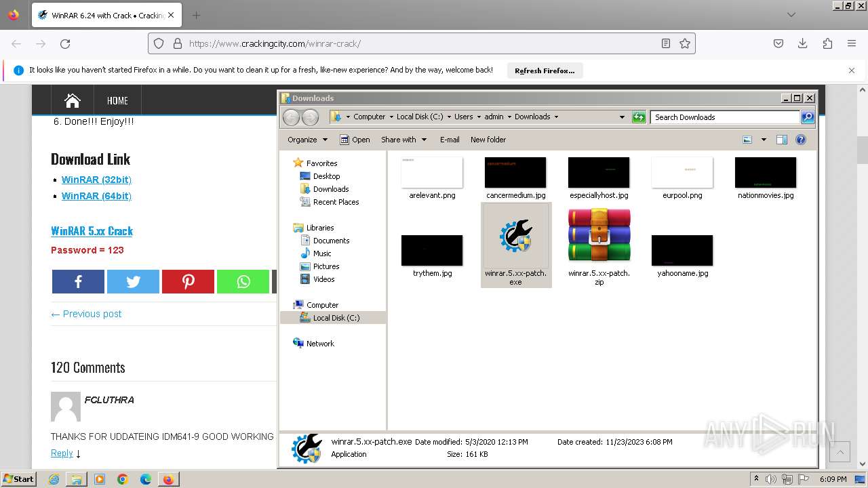
Task: Share the post on Twitter
Action: click(x=133, y=282)
